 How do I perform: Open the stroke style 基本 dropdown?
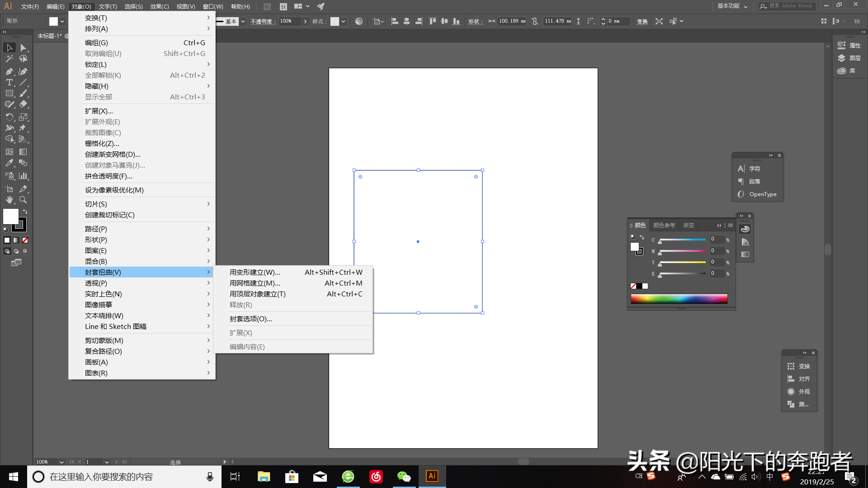pos(243,21)
